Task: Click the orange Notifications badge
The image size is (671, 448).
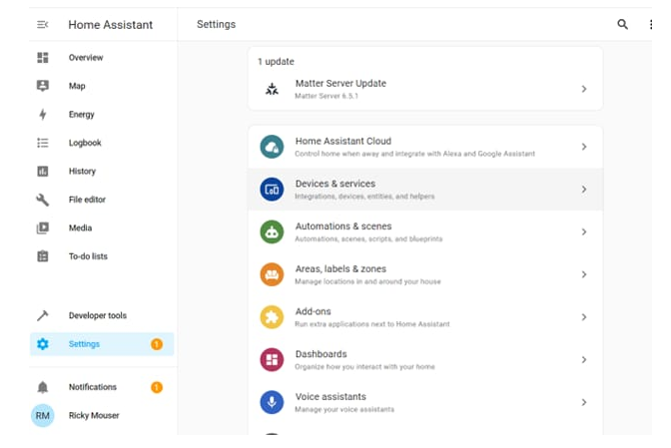Action: [x=157, y=387]
